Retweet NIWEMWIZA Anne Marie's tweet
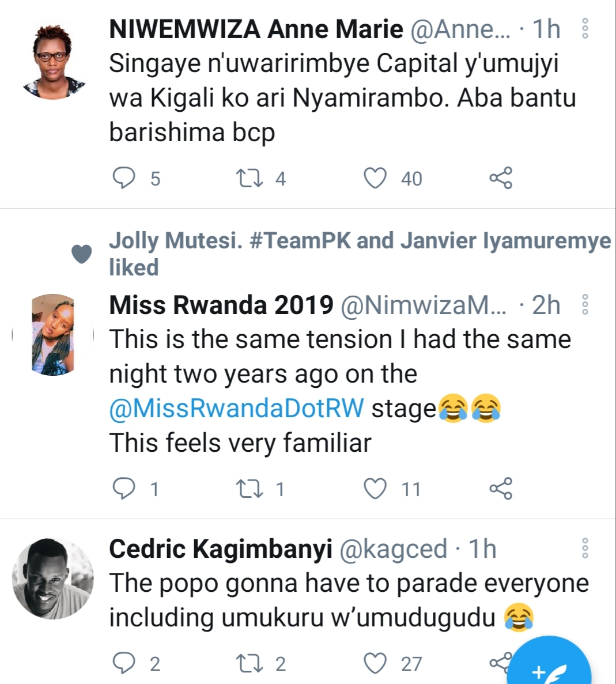616x684 pixels. [x=250, y=178]
